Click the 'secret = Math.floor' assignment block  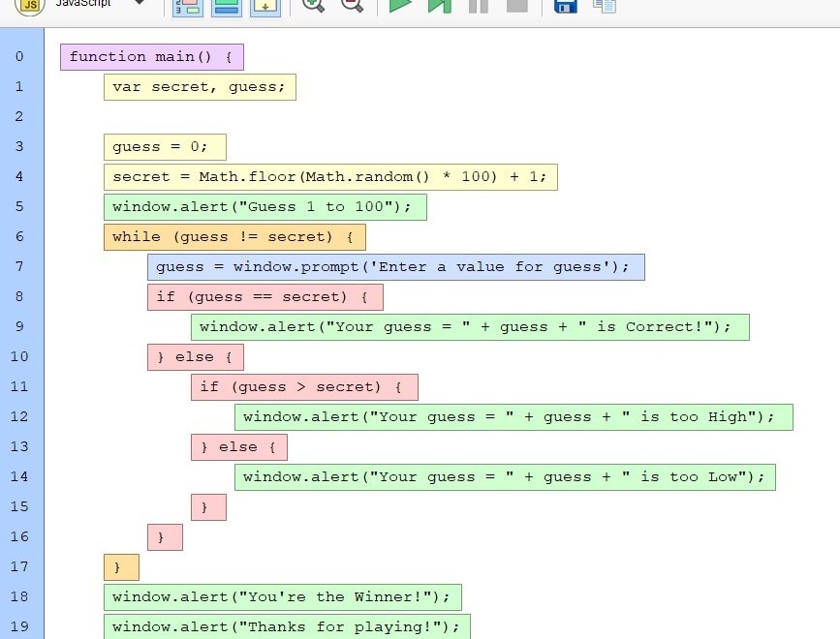tap(329, 177)
